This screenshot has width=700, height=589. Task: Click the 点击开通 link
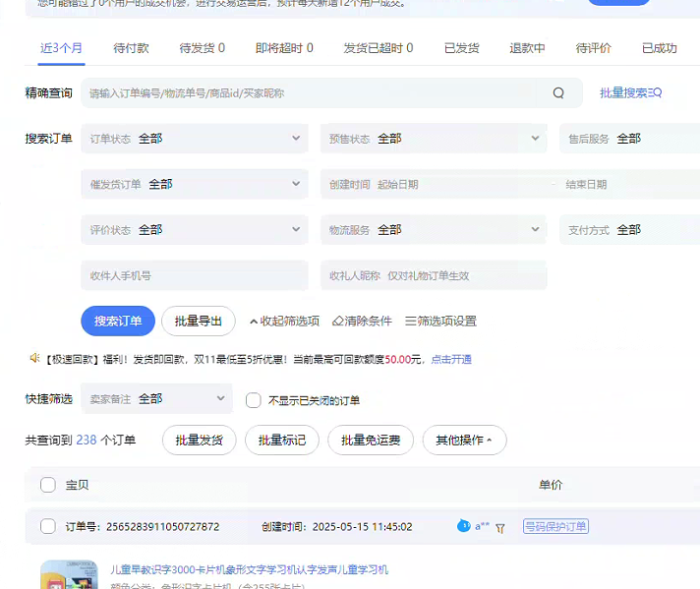451,360
